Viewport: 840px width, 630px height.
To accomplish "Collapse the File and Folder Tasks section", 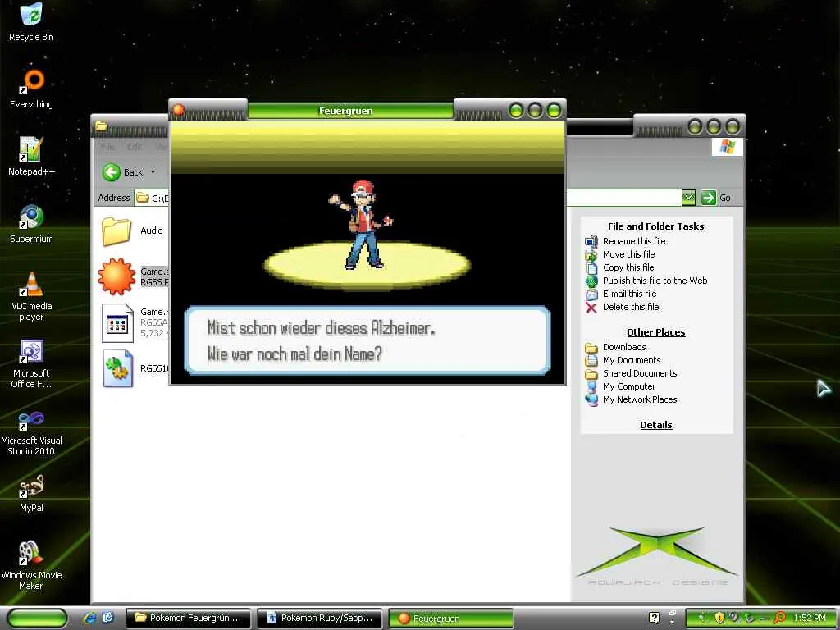I will (655, 226).
